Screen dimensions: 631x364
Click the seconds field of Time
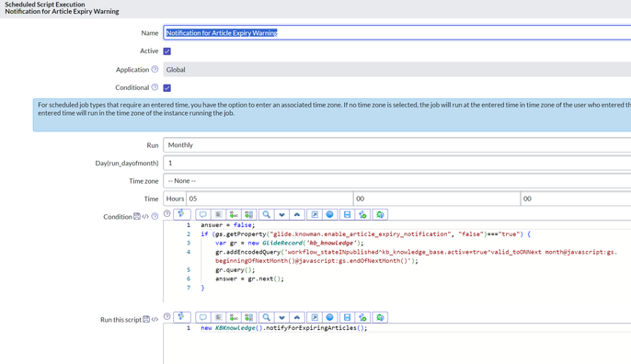pos(576,199)
